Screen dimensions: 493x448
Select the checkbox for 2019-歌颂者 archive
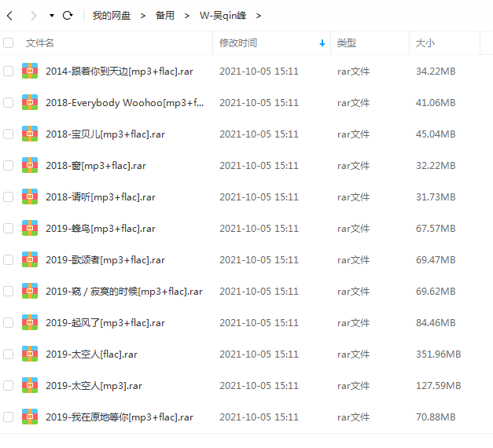pos(8,259)
